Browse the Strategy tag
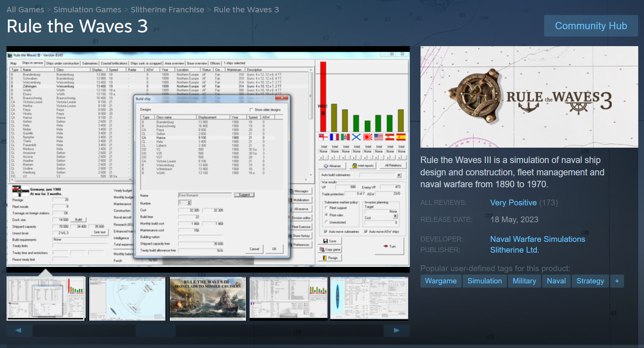644x348 pixels. point(590,281)
